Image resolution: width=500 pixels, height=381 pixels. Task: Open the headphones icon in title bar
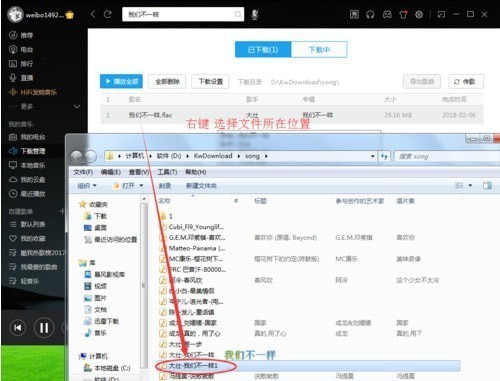(370, 14)
